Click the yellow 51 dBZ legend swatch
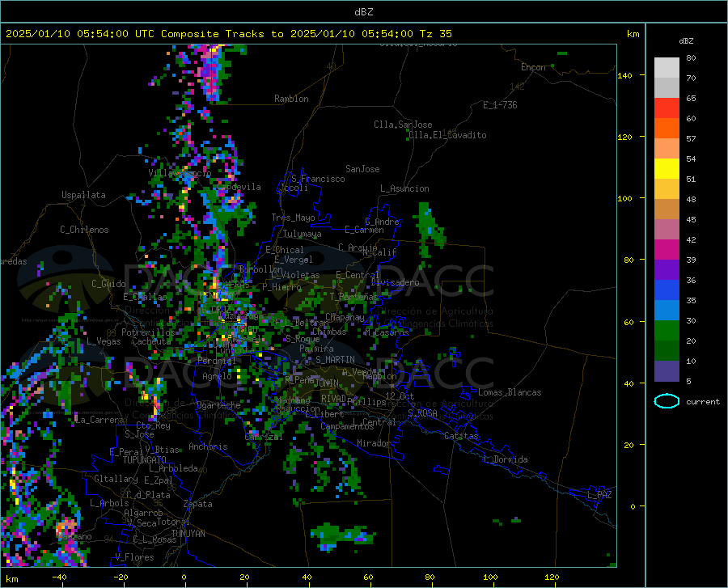The width and height of the screenshot is (728, 588). click(x=667, y=168)
